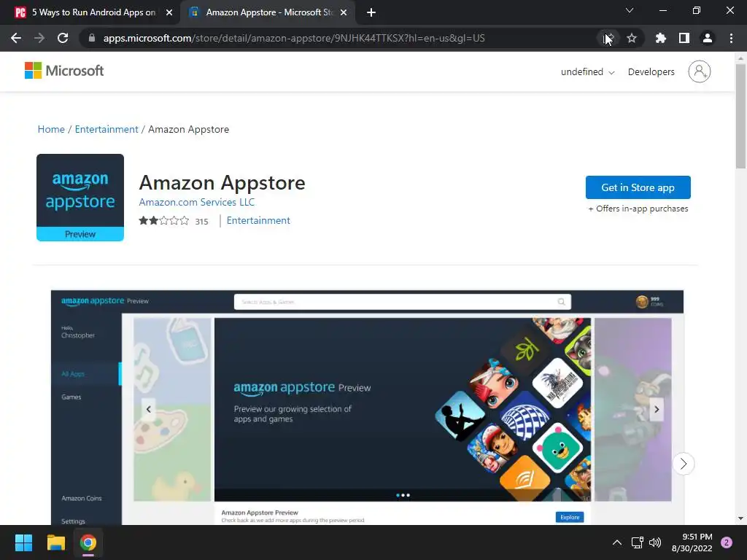
Task: Go back using the browser back arrow
Action: (x=16, y=38)
